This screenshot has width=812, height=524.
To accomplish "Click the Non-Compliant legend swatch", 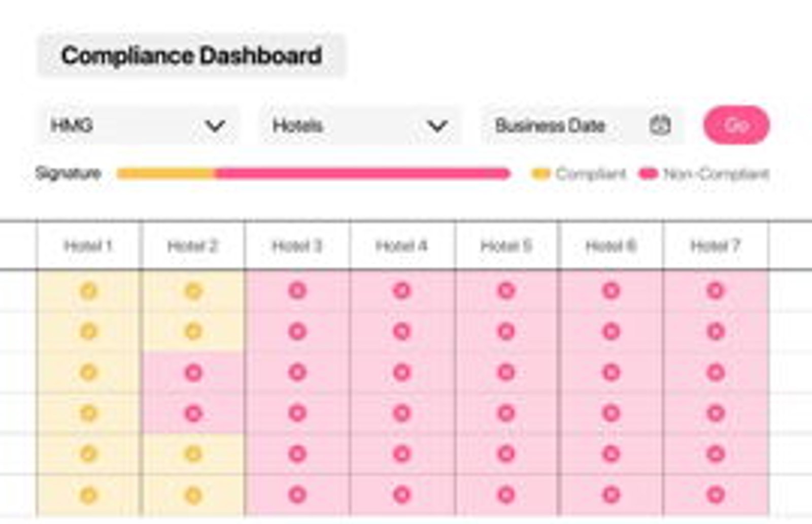I will point(649,174).
